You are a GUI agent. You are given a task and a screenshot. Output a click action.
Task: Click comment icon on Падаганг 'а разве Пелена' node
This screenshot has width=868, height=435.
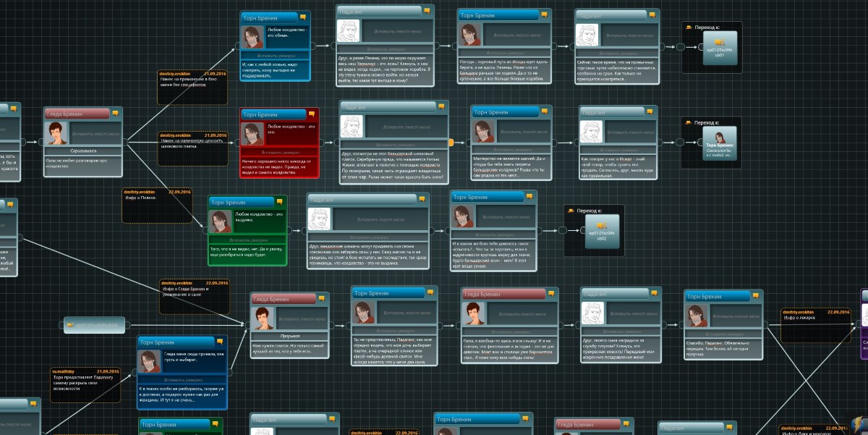(x=427, y=11)
